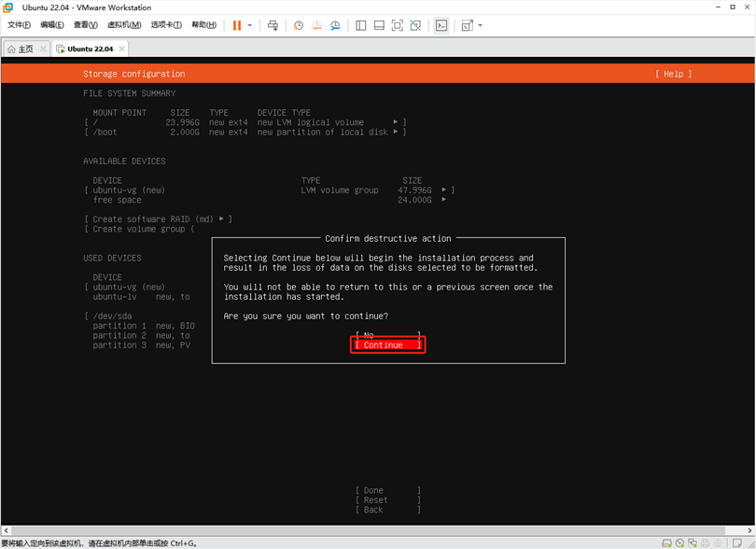Screen dimensions: 756x549
Task: Open the power options dropdown beside Pause
Action: (250, 25)
